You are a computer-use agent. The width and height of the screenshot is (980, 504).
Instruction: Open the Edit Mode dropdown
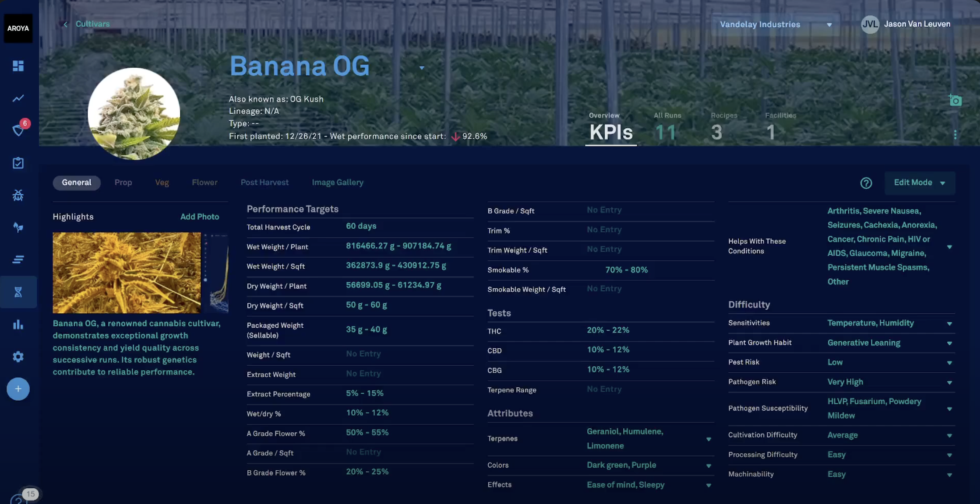(x=919, y=183)
